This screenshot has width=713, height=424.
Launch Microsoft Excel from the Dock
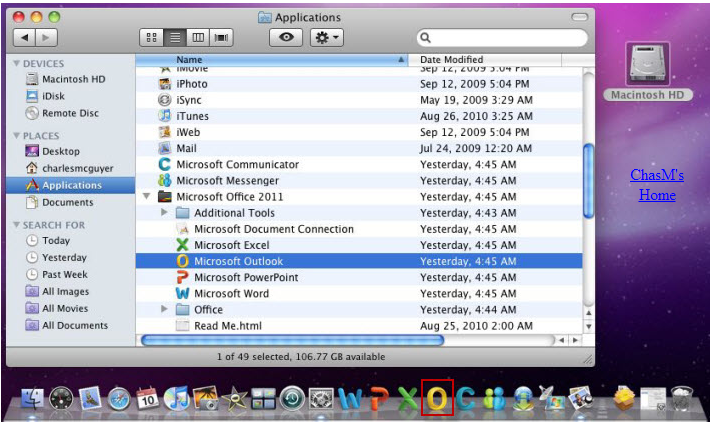(407, 399)
